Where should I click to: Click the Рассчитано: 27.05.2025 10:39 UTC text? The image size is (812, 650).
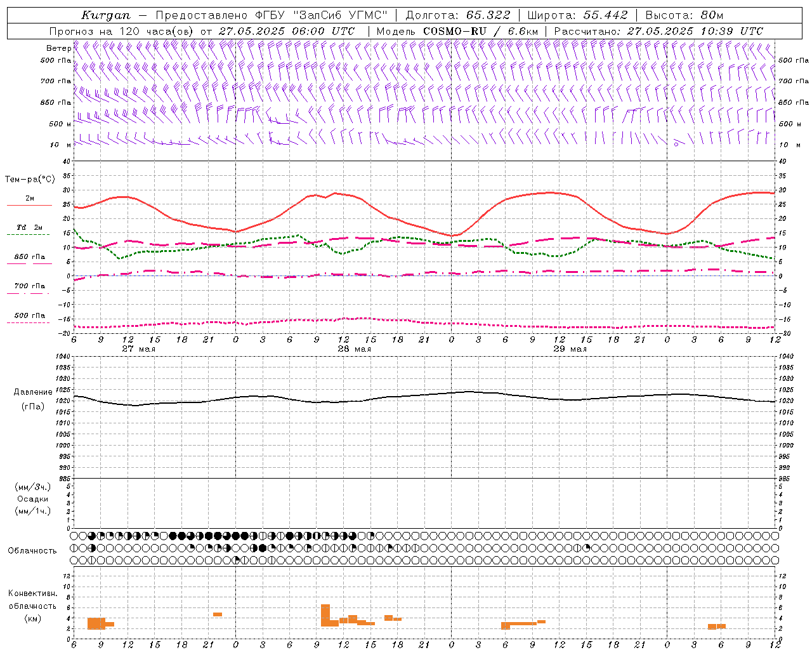658,31
